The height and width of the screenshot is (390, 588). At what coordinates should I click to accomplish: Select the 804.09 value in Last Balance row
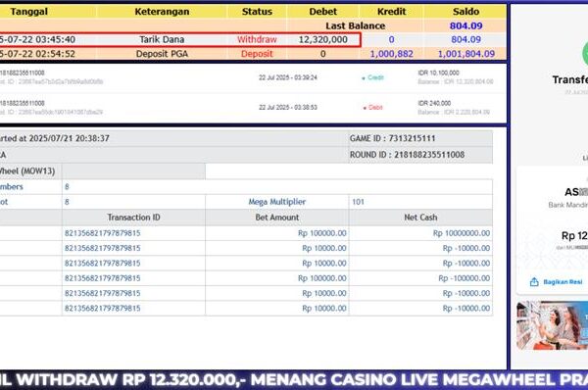[465, 25]
